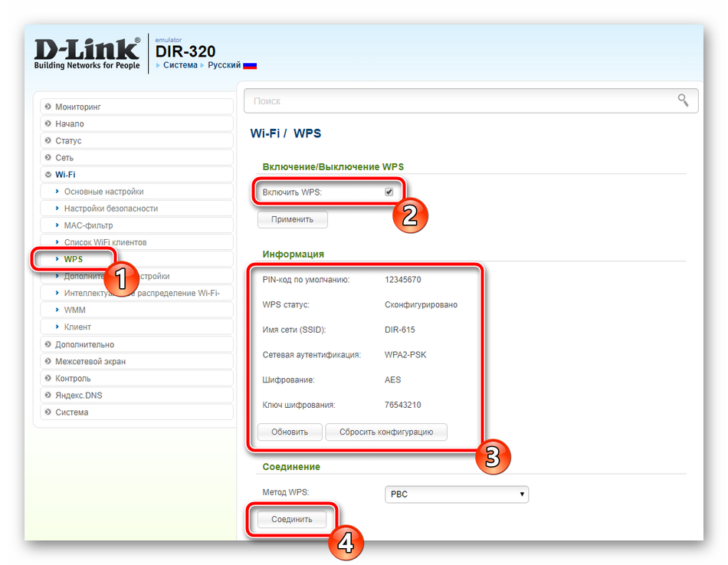Viewport: 728px width, 565px height.
Task: Click arrow icon beside Межсетевой экран
Action: click(x=48, y=361)
